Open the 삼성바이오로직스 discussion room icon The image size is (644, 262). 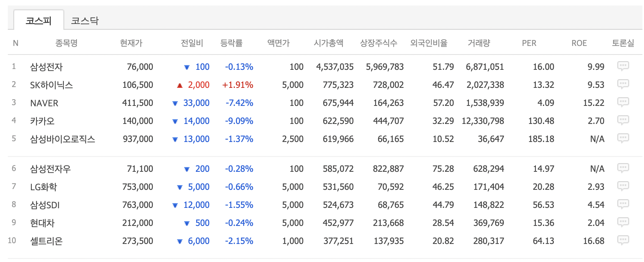(623, 138)
